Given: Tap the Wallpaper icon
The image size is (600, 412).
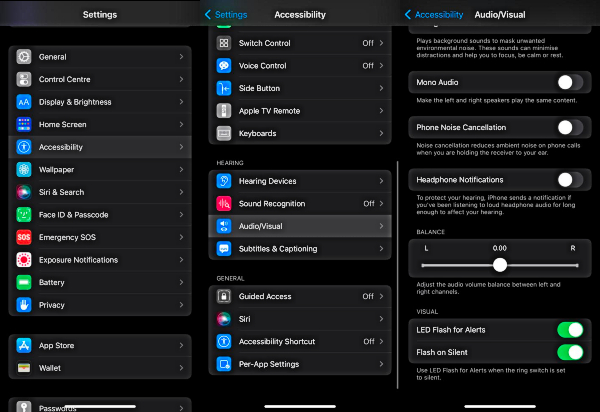Looking at the screenshot, I should 24,169.
